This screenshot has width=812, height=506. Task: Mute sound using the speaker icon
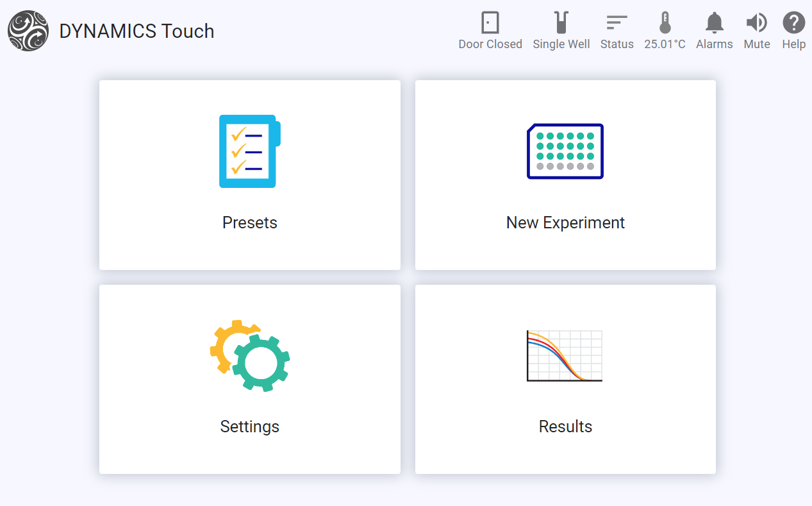coord(756,23)
